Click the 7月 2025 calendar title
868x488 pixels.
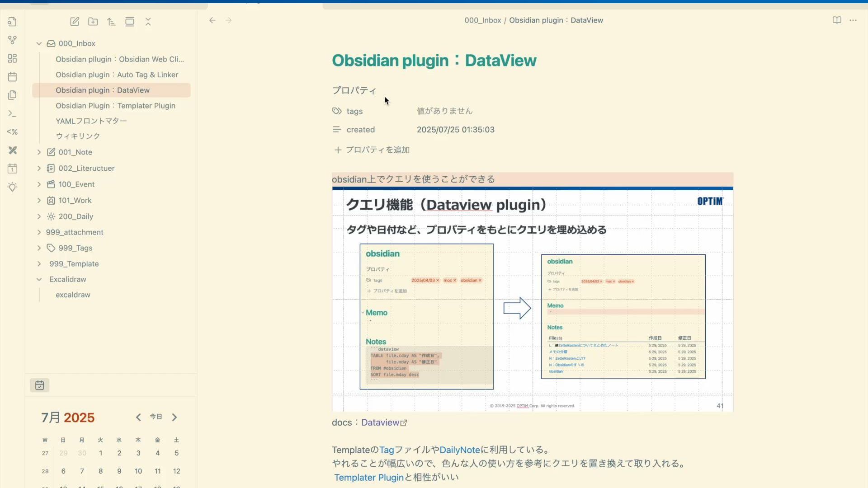(x=68, y=418)
